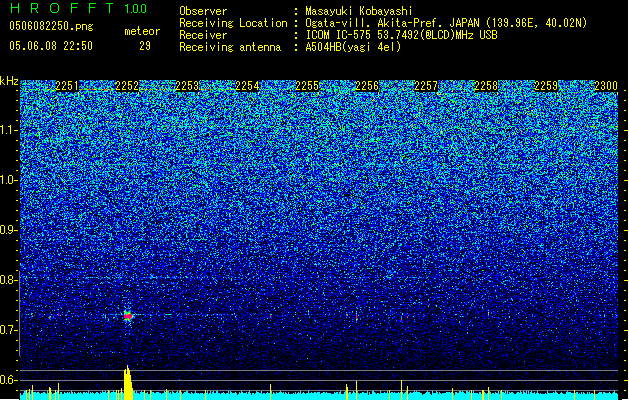Select antenna value A504HB(yagi 4el)
The height and width of the screenshot is (400, 629).
click(353, 47)
